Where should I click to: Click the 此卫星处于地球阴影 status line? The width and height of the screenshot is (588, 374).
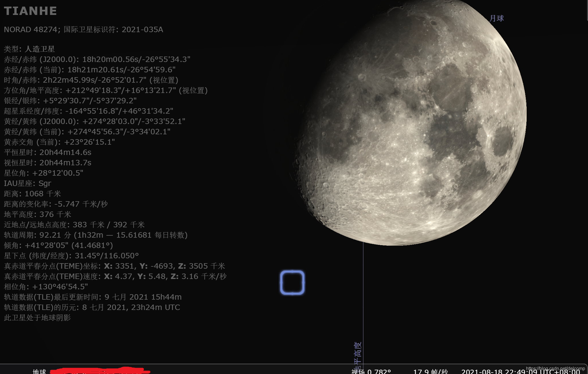pyautogui.click(x=37, y=318)
